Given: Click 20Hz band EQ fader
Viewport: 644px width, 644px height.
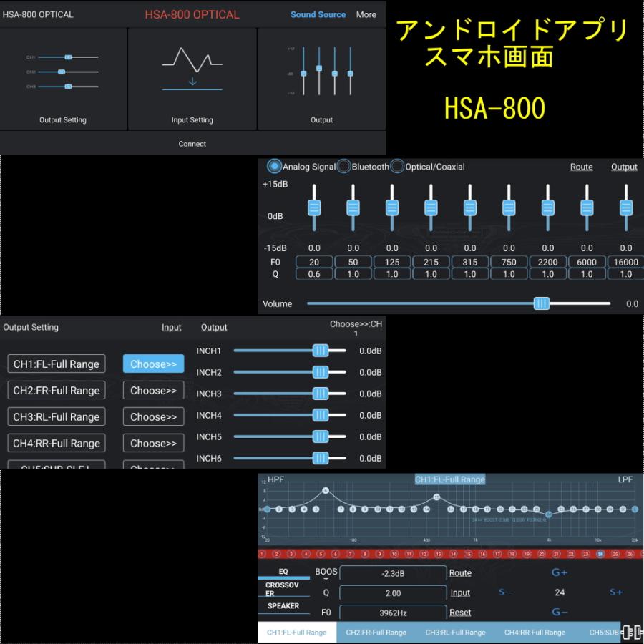Looking at the screenshot, I should tap(314, 208).
